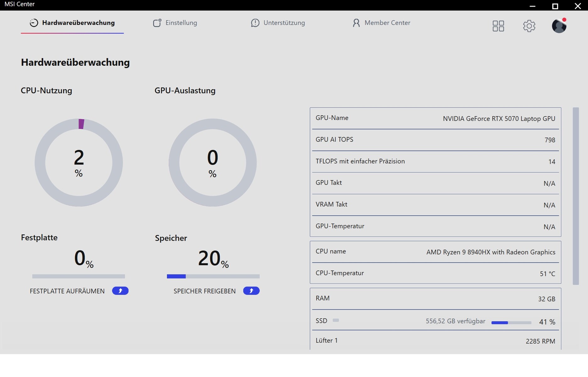Select the TFLOPS mit einfacher Präzision row
This screenshot has height=377, width=588.
(x=436, y=161)
